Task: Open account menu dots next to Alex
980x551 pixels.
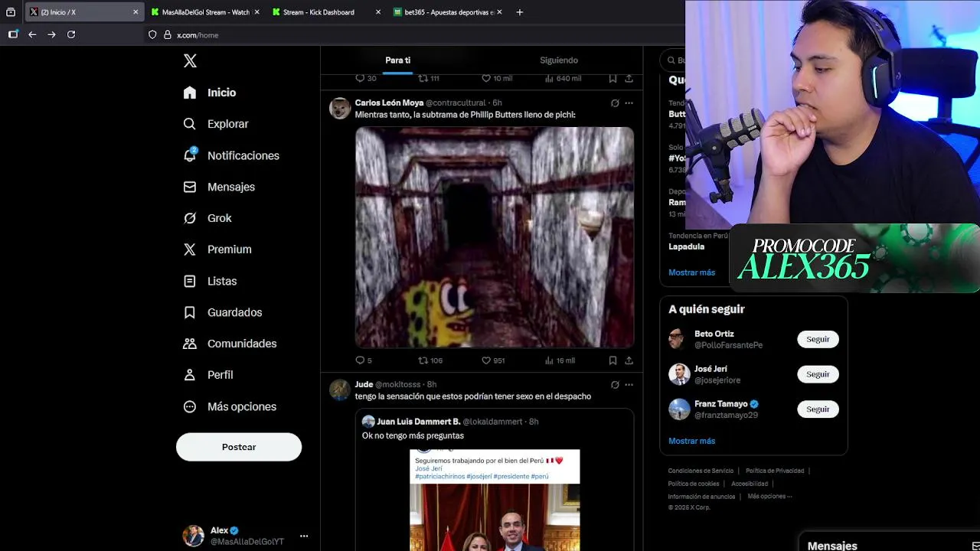Action: [x=304, y=536]
